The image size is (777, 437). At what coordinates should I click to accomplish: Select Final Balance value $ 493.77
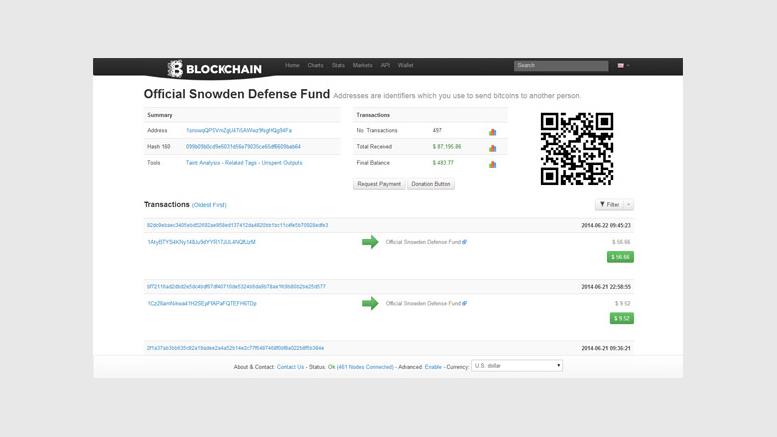[443, 163]
